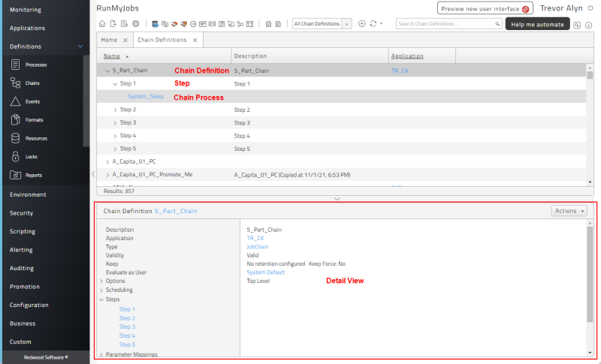Select the Chain Definitions tab
601x364 pixels.
(x=162, y=40)
